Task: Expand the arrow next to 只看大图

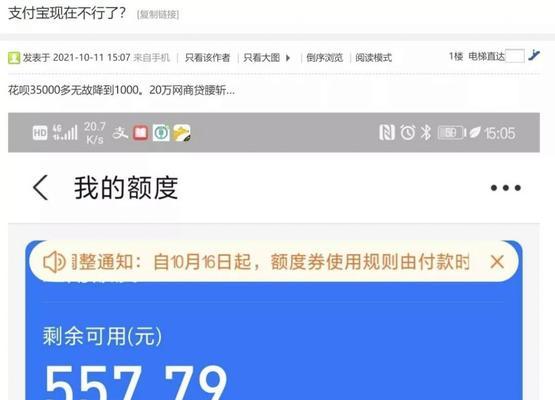Action: 288,58
